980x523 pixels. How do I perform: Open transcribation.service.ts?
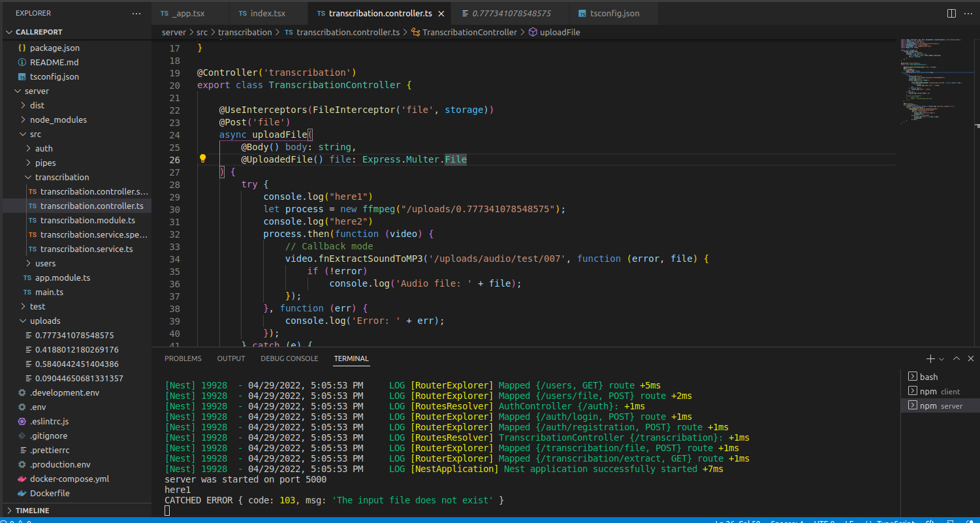77,249
